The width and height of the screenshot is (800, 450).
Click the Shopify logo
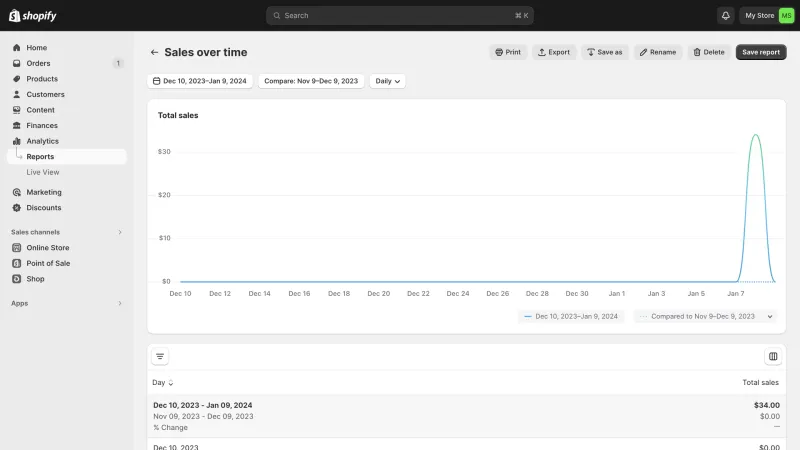click(x=33, y=15)
